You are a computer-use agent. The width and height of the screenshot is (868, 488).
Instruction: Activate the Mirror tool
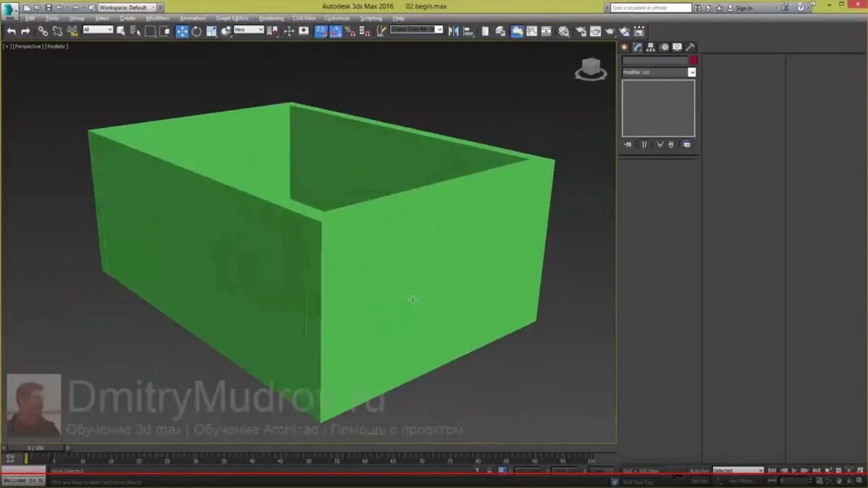click(454, 31)
